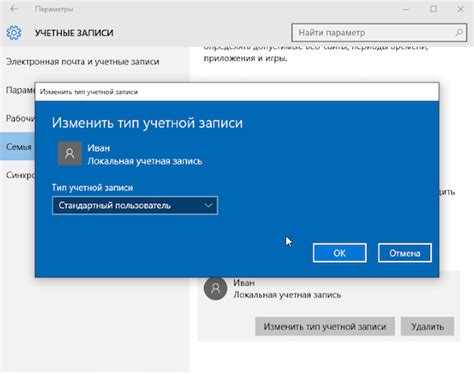The width and height of the screenshot is (474, 374).
Task: Click the Settings gear icon
Action: point(14,33)
